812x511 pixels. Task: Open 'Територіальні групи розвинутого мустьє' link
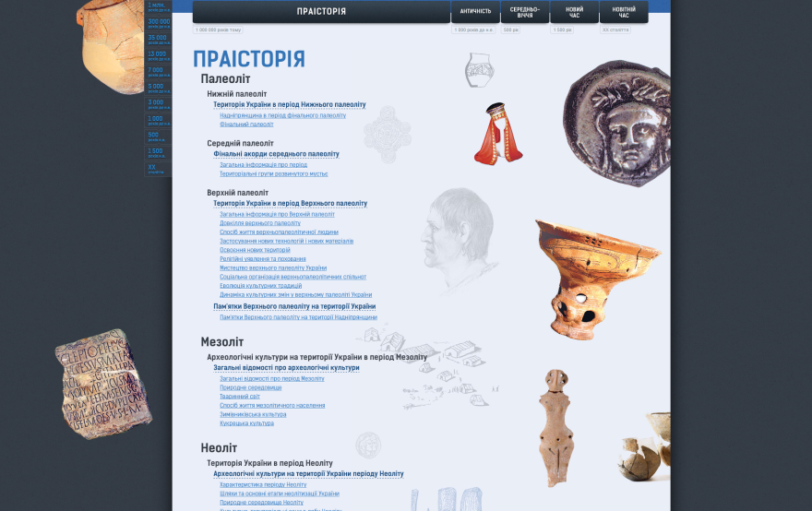(273, 174)
